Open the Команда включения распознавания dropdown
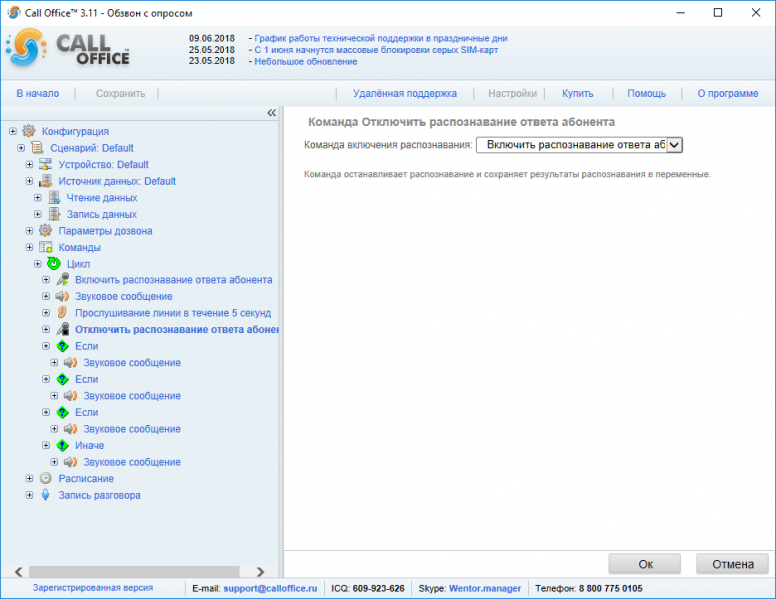The width and height of the screenshot is (776, 599). (x=579, y=145)
